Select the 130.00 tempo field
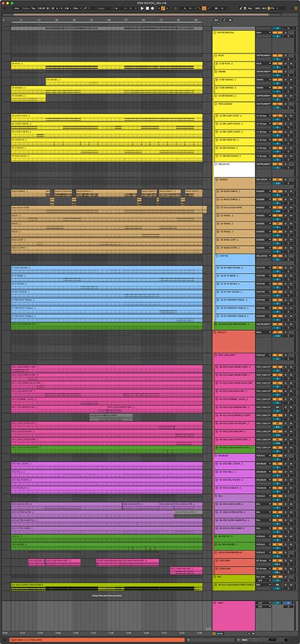Image resolution: width=300 pixels, height=644 pixels. 41,8
